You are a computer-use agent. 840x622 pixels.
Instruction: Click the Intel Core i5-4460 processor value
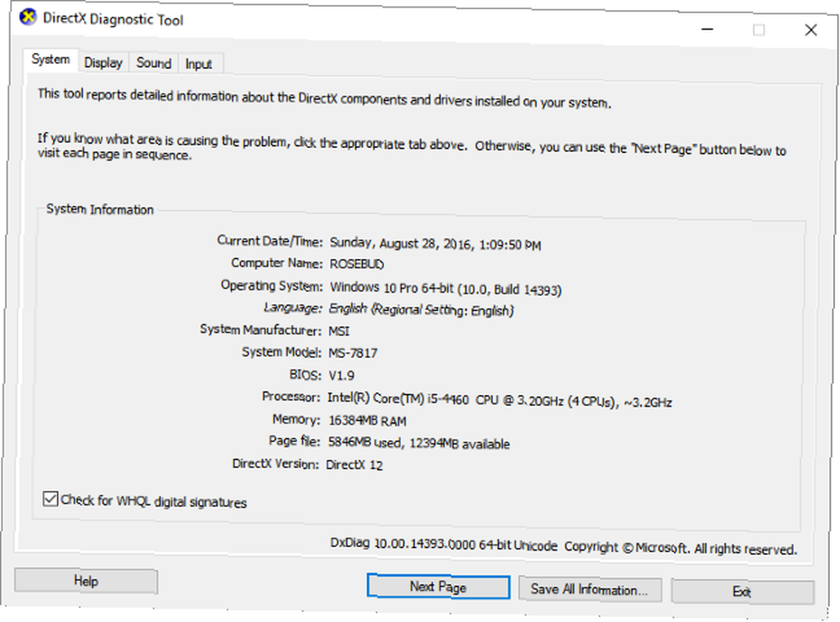(499, 400)
